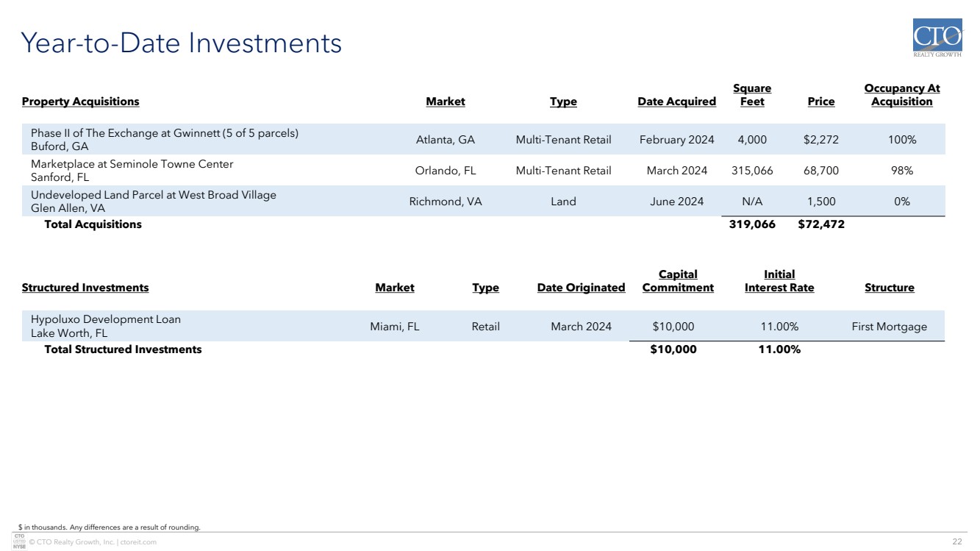Click the Year-to-Date Investments title
980x551 pixels.
tap(182, 43)
